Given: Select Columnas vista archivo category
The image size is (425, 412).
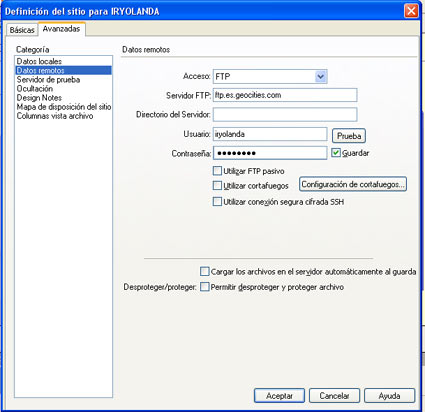Looking at the screenshot, I should (x=55, y=116).
